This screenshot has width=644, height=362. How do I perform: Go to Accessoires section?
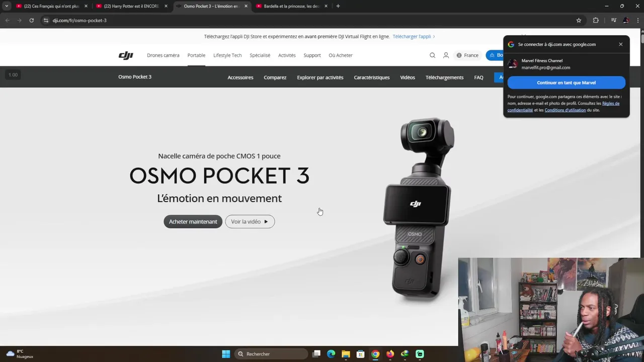(x=240, y=77)
